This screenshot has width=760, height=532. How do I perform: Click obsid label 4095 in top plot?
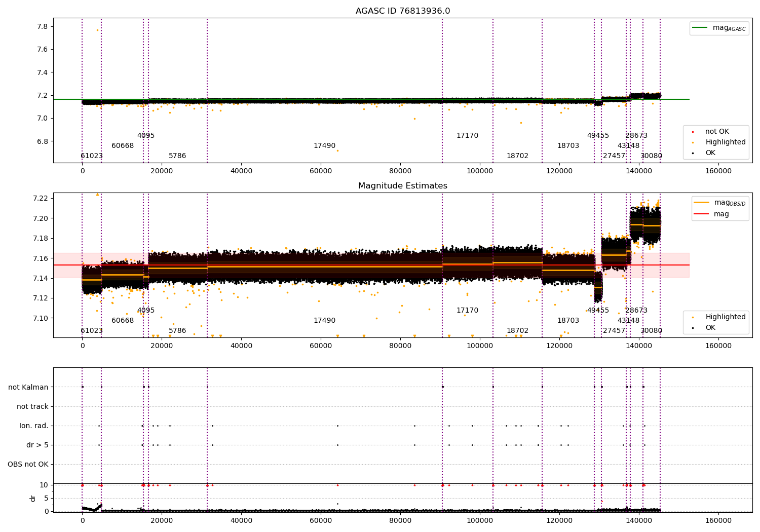coord(146,136)
